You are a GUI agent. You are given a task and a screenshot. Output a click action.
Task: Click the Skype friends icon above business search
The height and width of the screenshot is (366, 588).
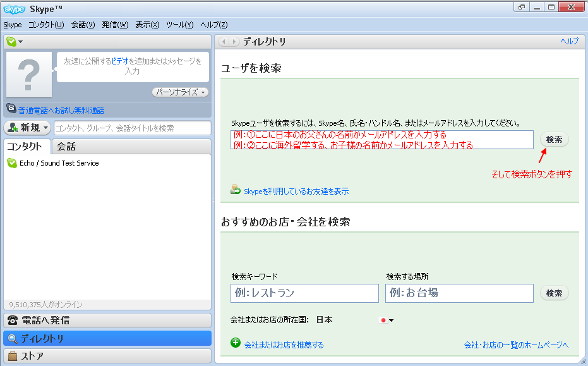click(236, 189)
